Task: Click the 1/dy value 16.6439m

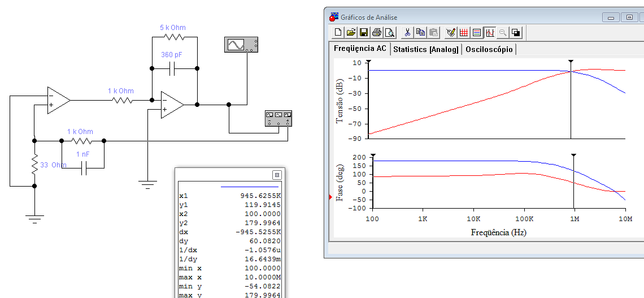Action: tap(264, 259)
